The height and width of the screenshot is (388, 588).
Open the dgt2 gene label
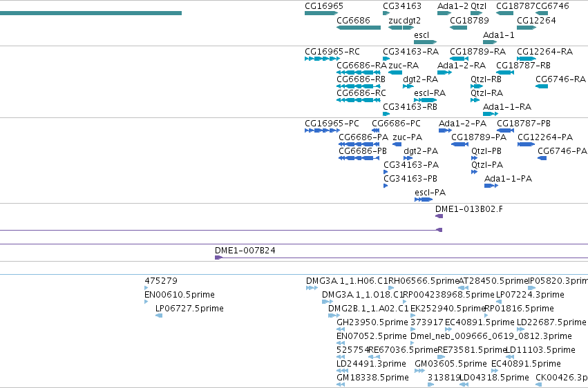(412, 21)
